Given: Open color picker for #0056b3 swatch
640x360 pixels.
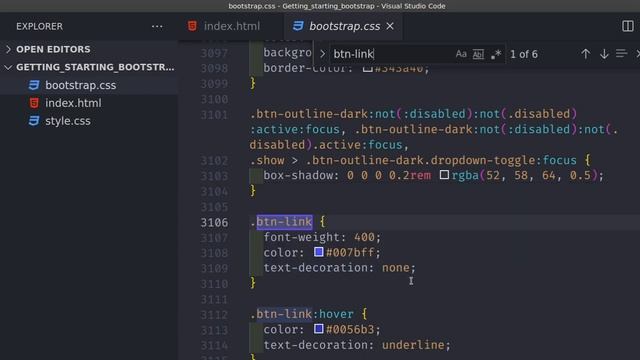Looking at the screenshot, I should pos(319,329).
